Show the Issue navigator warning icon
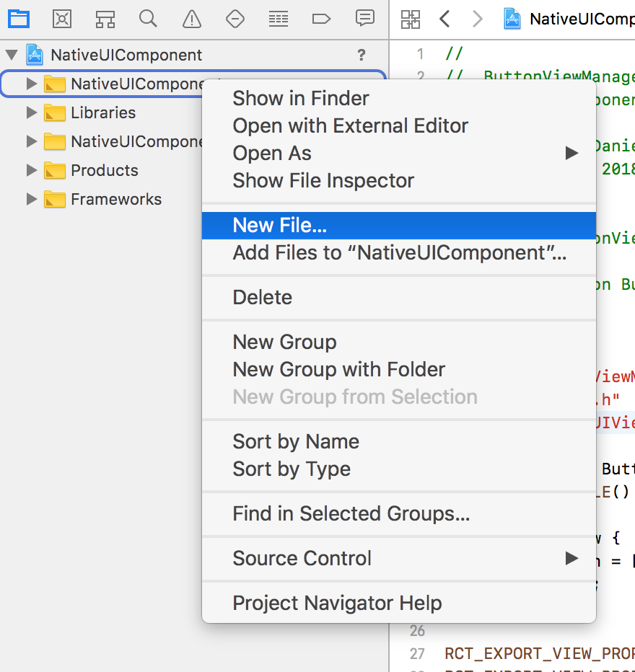635x672 pixels. (192, 19)
